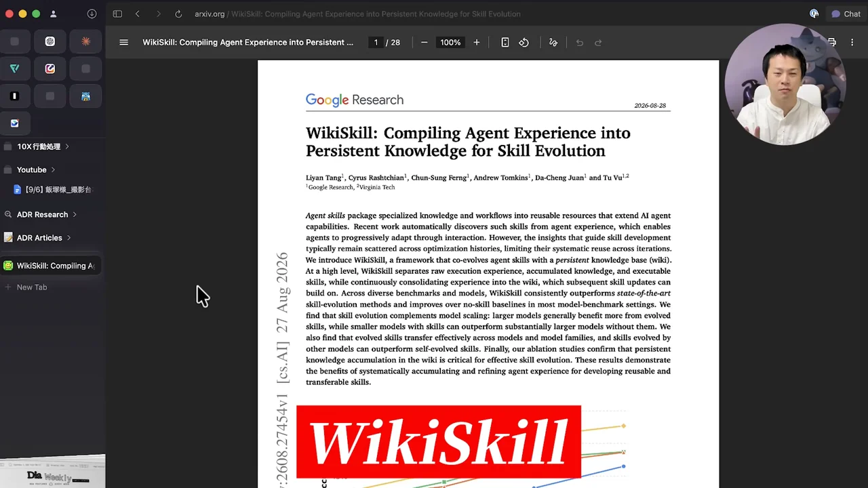Open the pinned tab with pink pencil icon

pyautogui.click(x=50, y=68)
